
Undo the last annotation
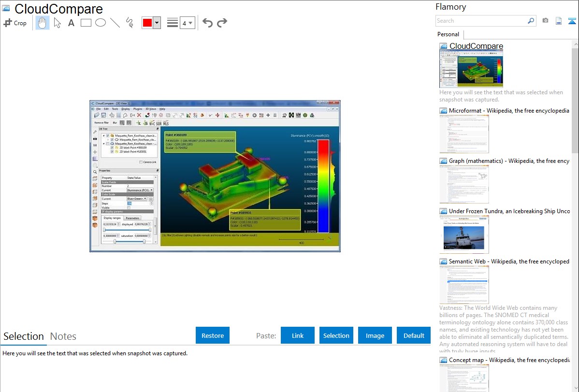tap(207, 23)
